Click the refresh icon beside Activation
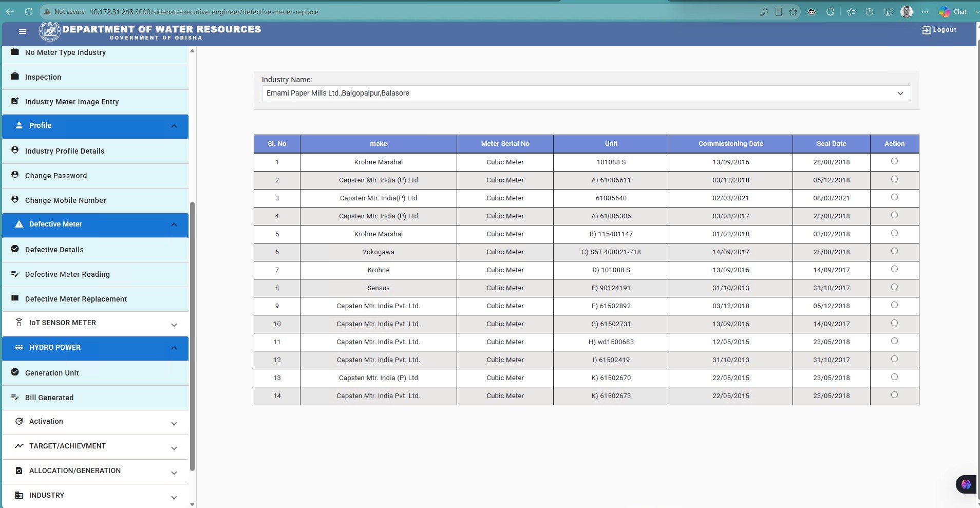This screenshot has width=980, height=508. [x=19, y=421]
